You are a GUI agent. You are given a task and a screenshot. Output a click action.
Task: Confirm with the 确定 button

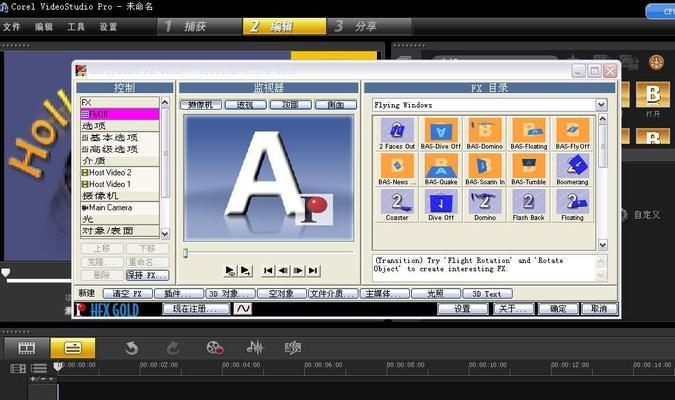[558, 309]
